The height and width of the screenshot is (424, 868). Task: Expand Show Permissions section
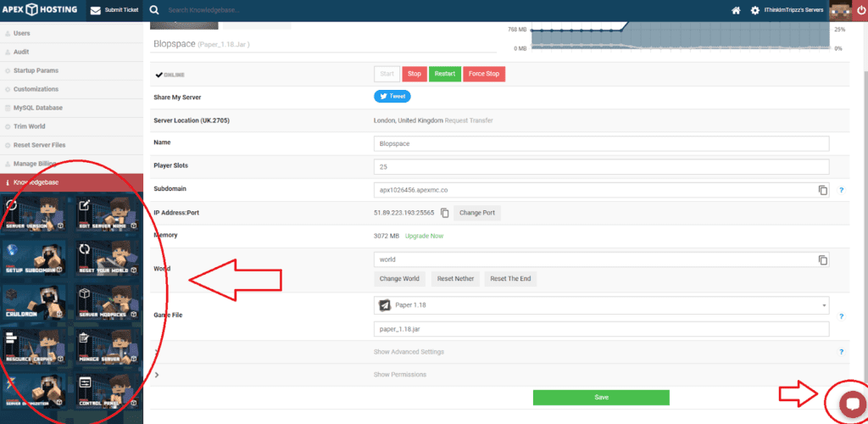pos(400,375)
